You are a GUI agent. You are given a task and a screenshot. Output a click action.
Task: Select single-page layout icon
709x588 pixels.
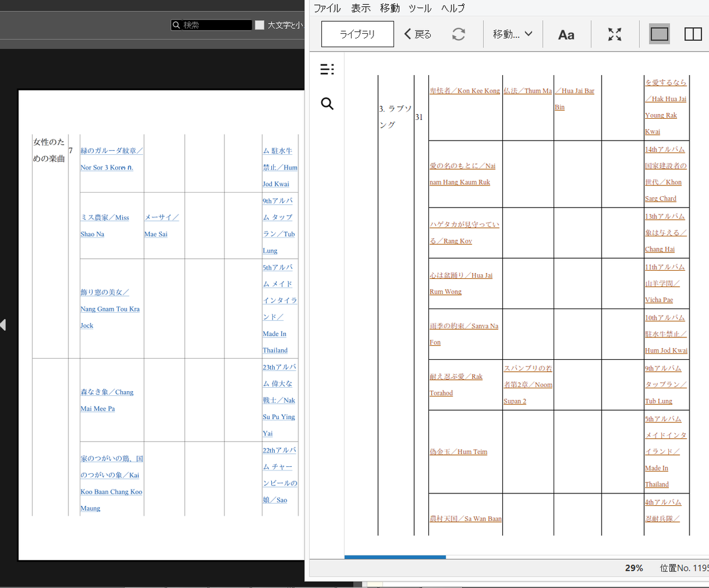[x=659, y=34]
